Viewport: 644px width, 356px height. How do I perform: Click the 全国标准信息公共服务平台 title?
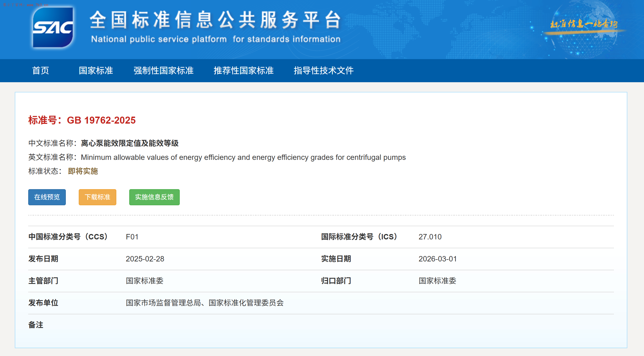[x=215, y=20]
